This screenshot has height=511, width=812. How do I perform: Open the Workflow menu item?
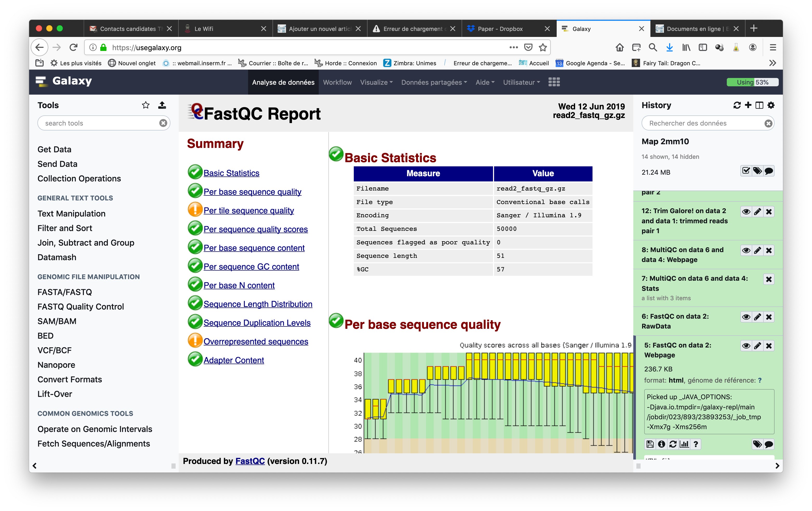(337, 82)
